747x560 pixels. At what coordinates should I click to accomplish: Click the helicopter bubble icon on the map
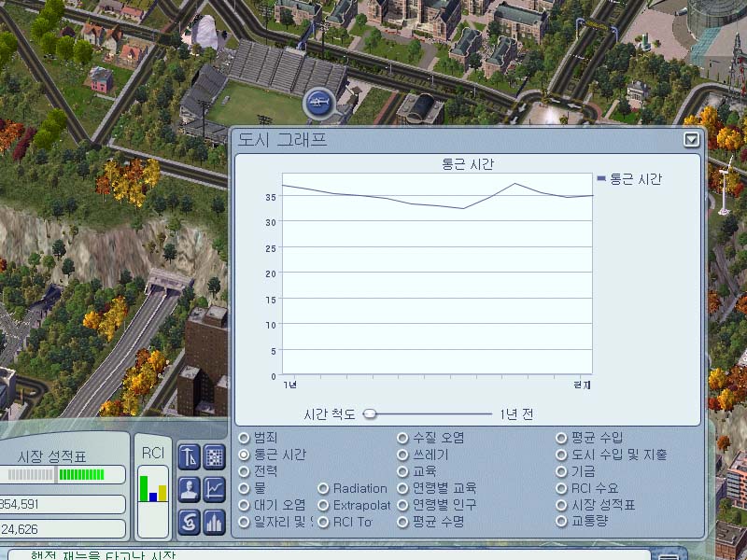tap(318, 103)
